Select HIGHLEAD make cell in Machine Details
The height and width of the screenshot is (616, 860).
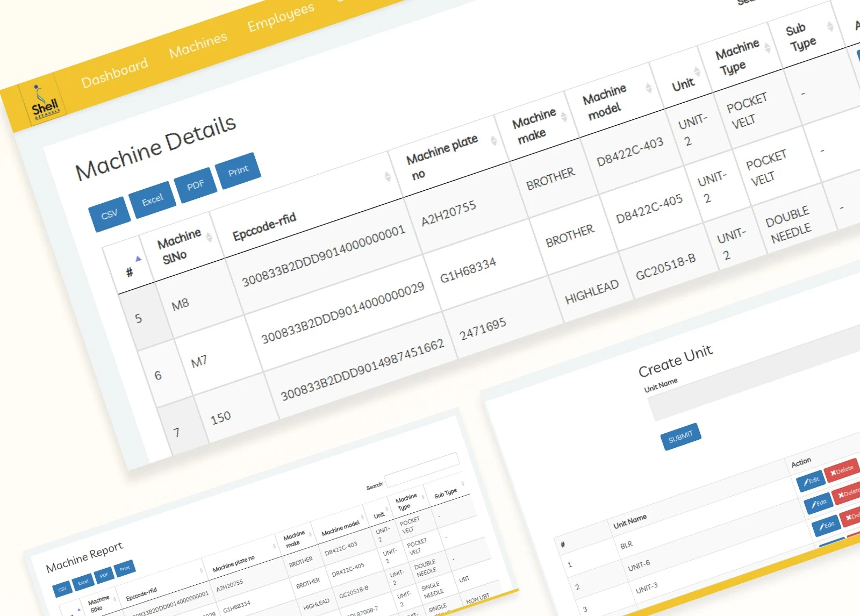pyautogui.click(x=592, y=292)
